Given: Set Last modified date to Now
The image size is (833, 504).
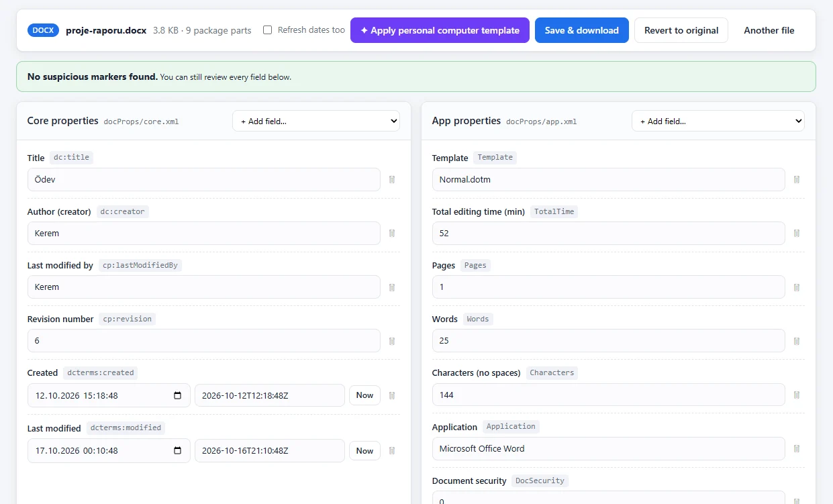Looking at the screenshot, I should [365, 450].
